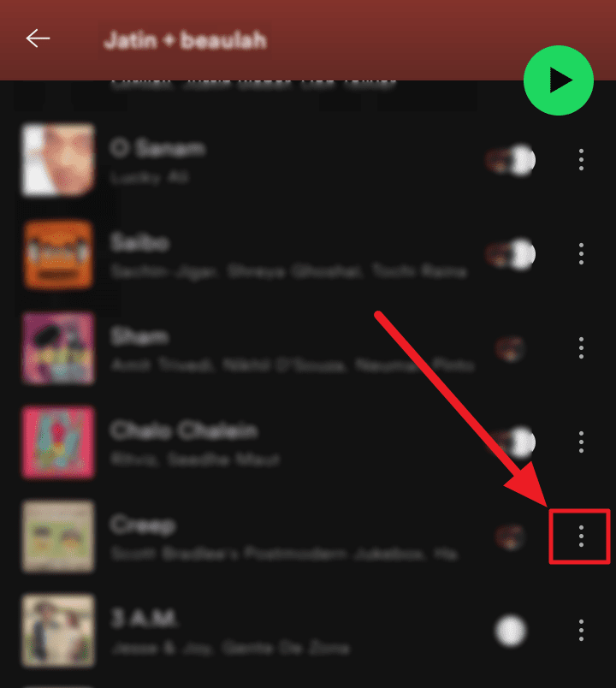Viewport: 616px width, 688px height.
Task: Play the Jatin + beaulah playlist
Action: tap(559, 80)
